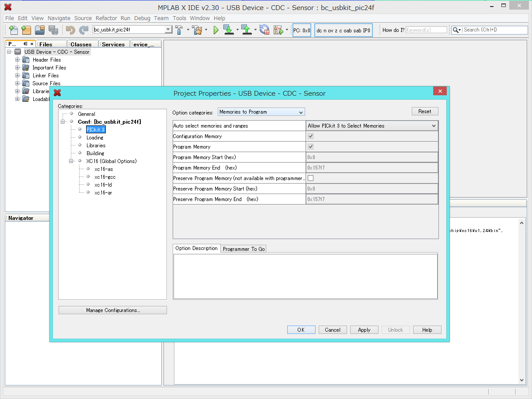This screenshot has width=532, height=399.
Task: Toggle the Preserve Program Memory checkbox
Action: click(x=311, y=178)
